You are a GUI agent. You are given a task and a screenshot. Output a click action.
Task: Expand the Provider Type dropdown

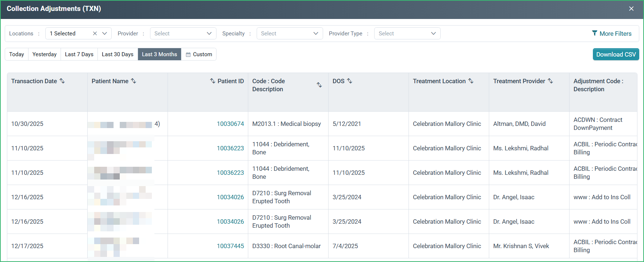[407, 34]
